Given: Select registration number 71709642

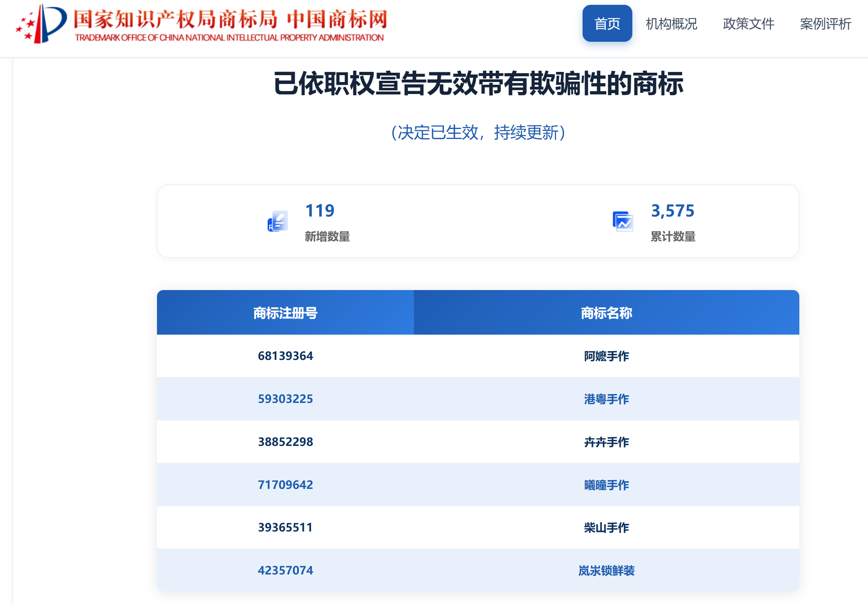Looking at the screenshot, I should pos(285,485).
